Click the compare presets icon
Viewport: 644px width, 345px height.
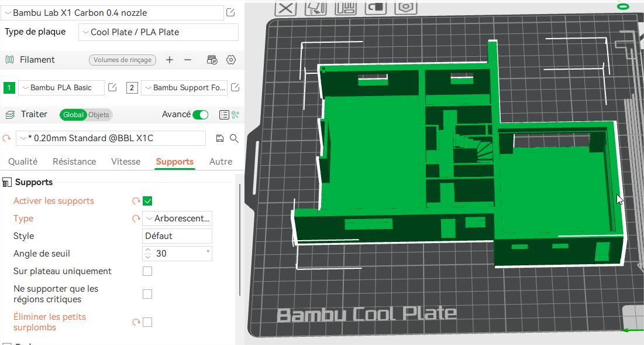click(235, 115)
